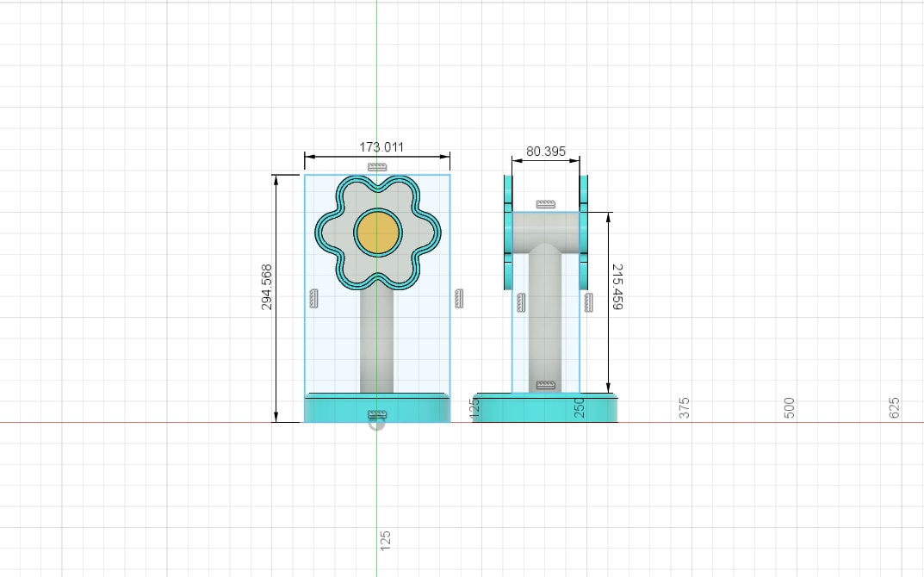Select the turquoise base under the flower
This screenshot has width=924, height=577.
(x=377, y=407)
